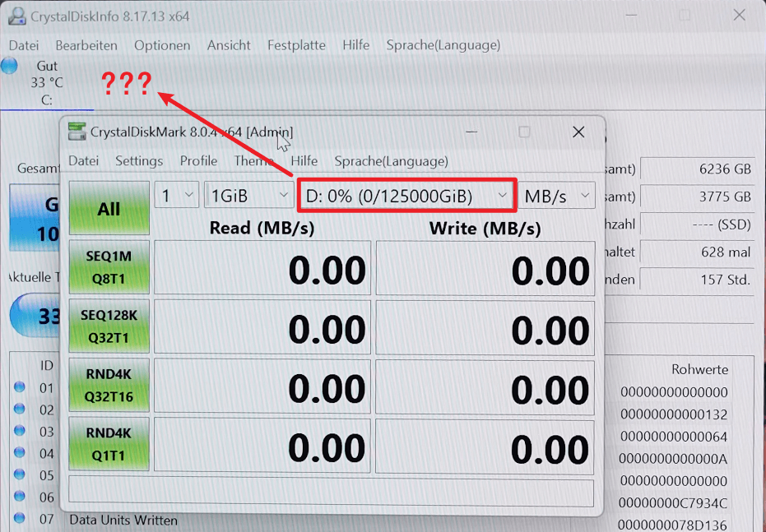Click the CrystalDiskInfo app icon in title bar
This screenshot has width=766, height=532.
tap(16, 16)
